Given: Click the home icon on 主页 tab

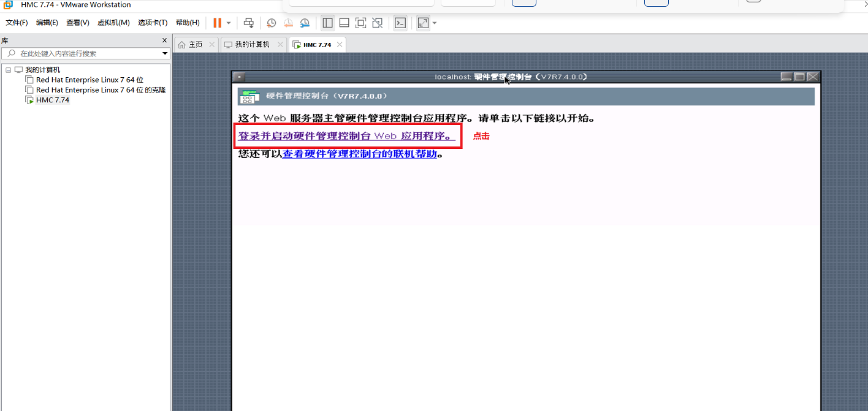Looking at the screenshot, I should pos(181,45).
